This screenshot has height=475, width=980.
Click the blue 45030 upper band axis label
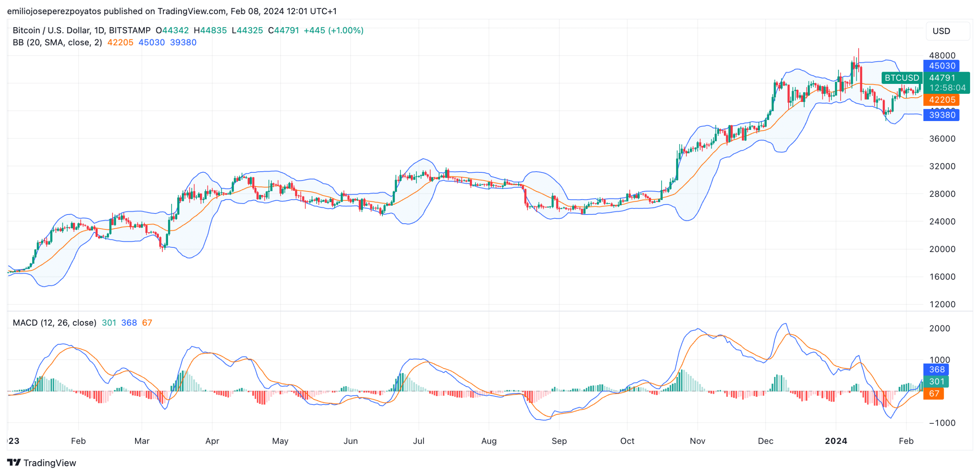942,66
